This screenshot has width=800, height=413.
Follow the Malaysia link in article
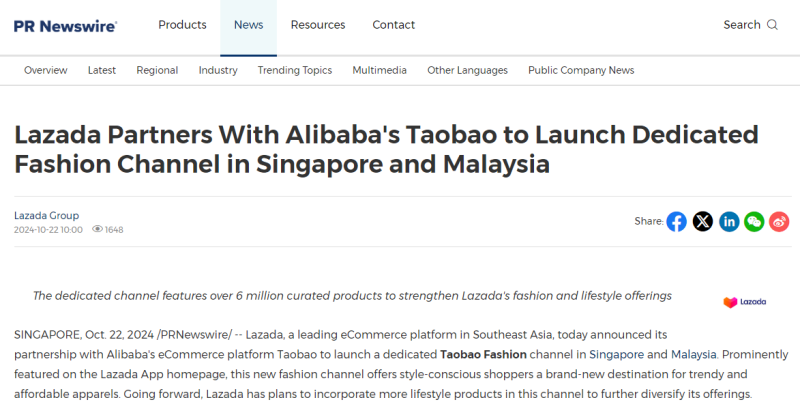click(x=694, y=354)
